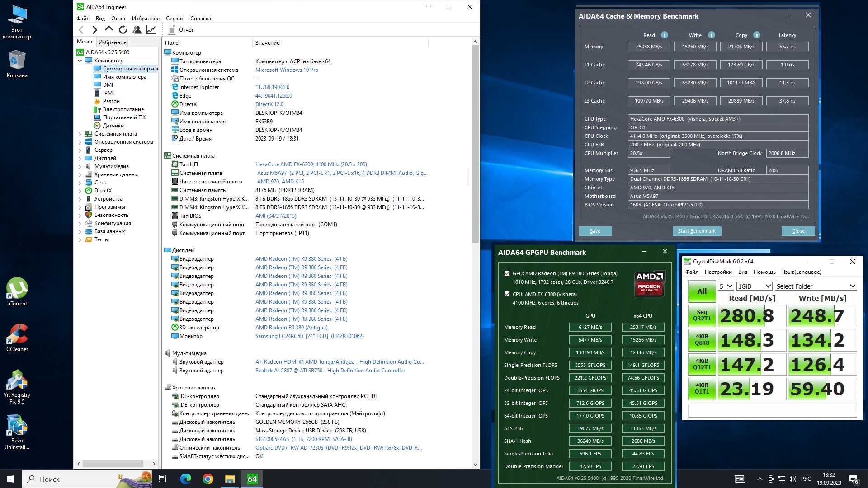Open the Revo Uninstaller desktop icon
The width and height of the screenshot is (868, 488).
pos(17,432)
